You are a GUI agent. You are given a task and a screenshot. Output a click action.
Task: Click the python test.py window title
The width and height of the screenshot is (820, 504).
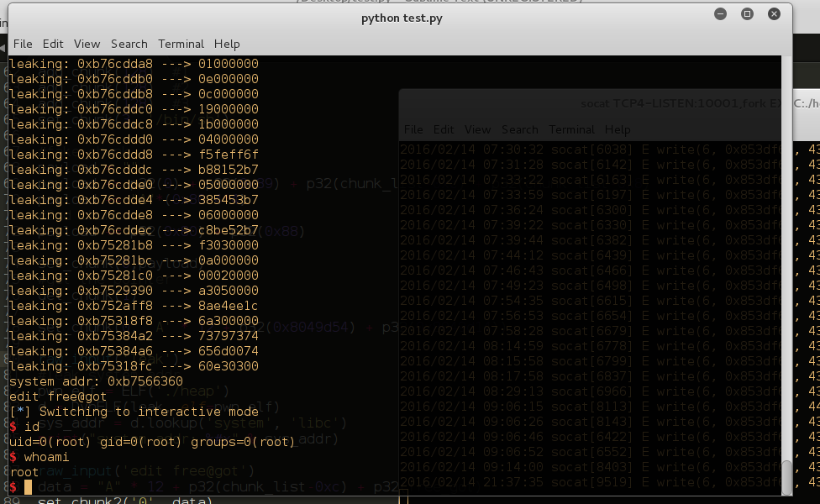402,18
